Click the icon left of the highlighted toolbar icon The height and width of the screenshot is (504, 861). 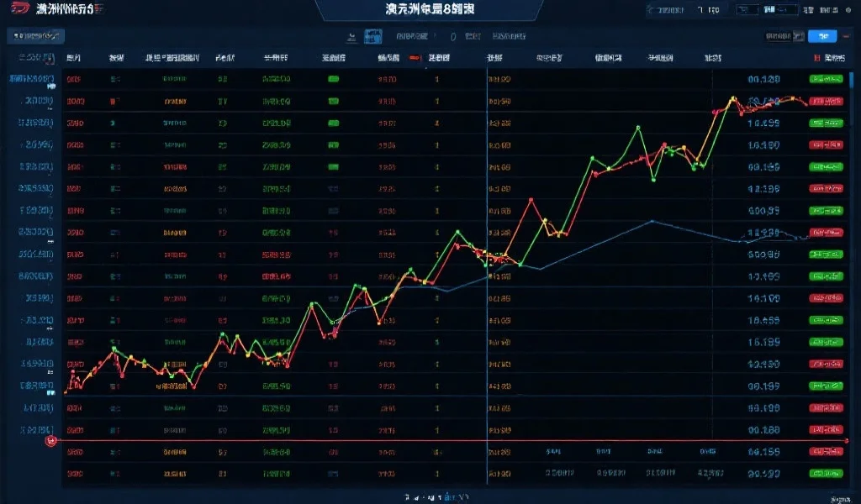tap(352, 37)
